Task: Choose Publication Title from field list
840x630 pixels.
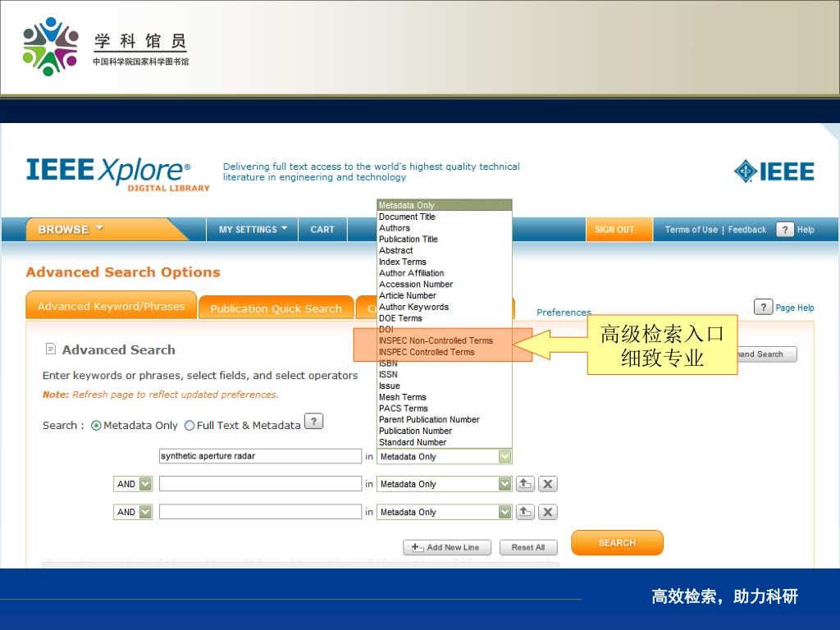Action: tap(444, 239)
